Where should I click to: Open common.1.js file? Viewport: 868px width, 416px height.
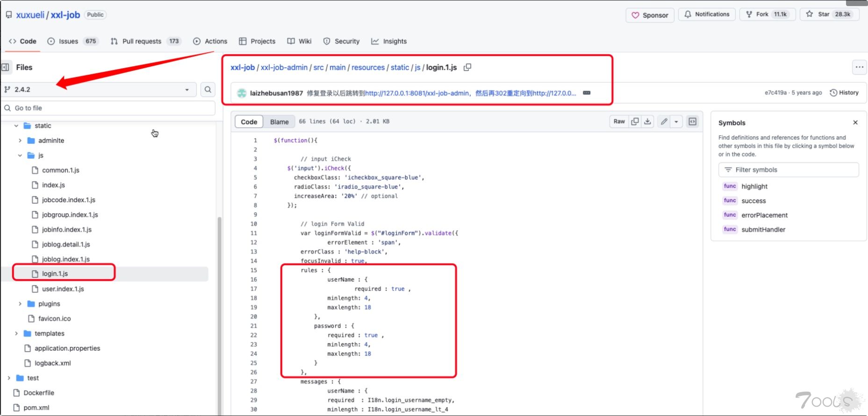click(x=61, y=170)
